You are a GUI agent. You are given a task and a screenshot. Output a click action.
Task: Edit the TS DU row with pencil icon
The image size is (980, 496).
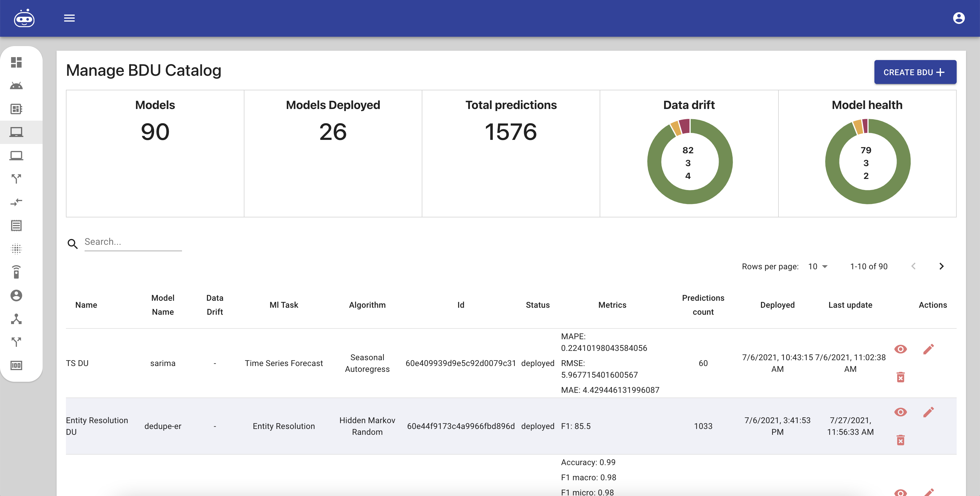(x=929, y=349)
